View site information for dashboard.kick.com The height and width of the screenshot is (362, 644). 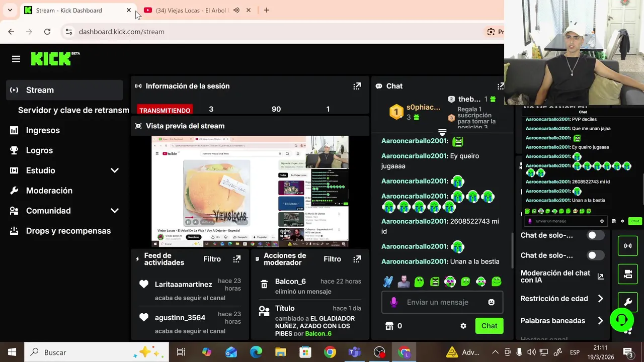click(x=69, y=32)
